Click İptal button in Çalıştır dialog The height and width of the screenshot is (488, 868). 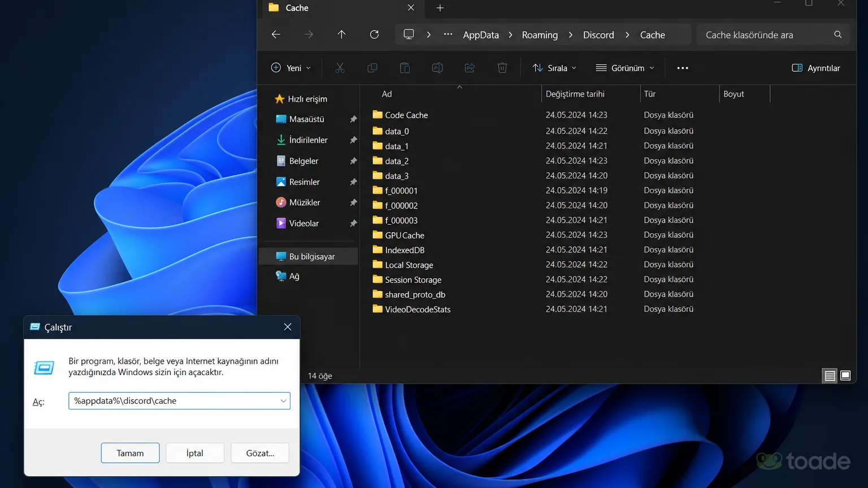click(x=195, y=453)
